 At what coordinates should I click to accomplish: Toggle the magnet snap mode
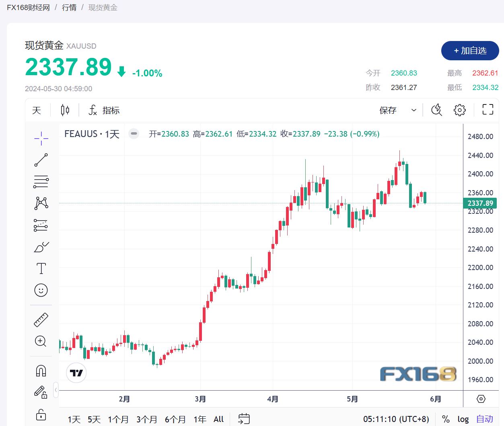coord(41,371)
